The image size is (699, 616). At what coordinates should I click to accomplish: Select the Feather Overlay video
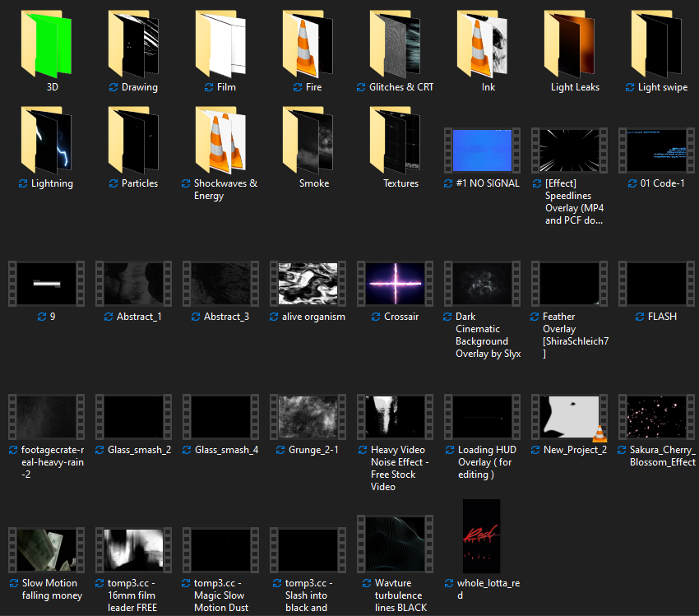[x=569, y=284]
